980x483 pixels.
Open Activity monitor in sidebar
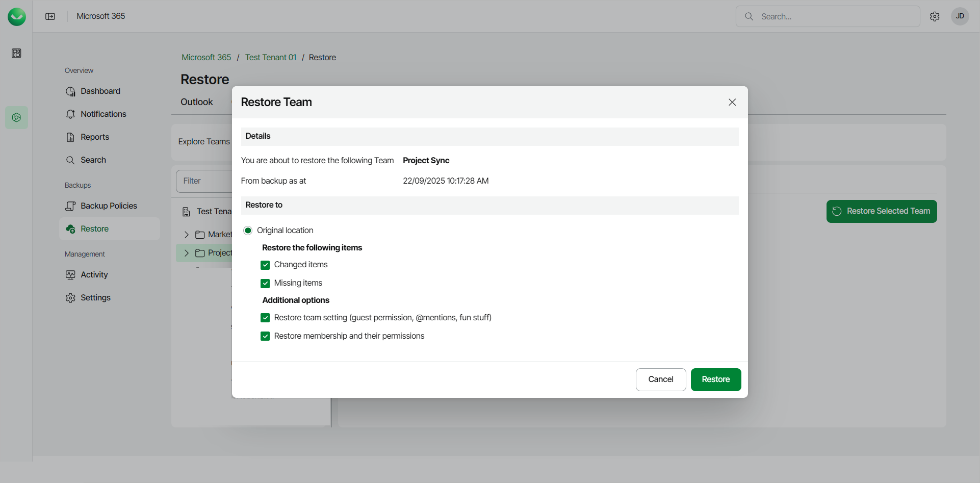(94, 275)
